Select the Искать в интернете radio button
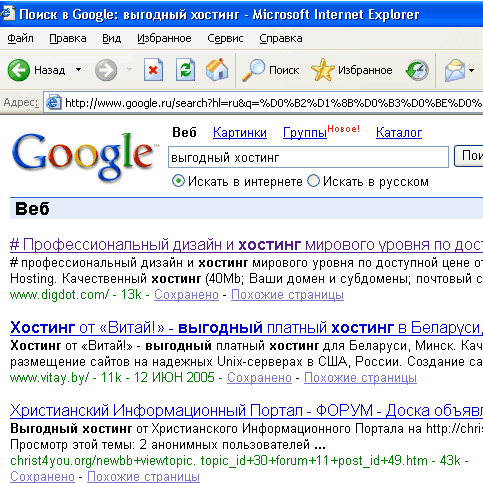Screen dimensions: 483x483 click(x=178, y=181)
